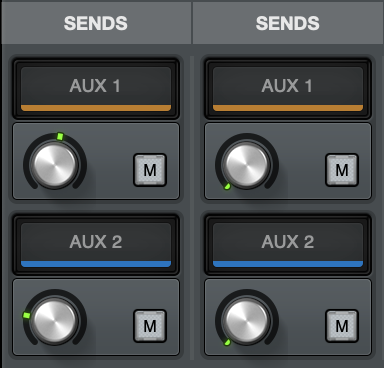
Task: Toggle M button for right channel AUX 2
Action: point(342,326)
